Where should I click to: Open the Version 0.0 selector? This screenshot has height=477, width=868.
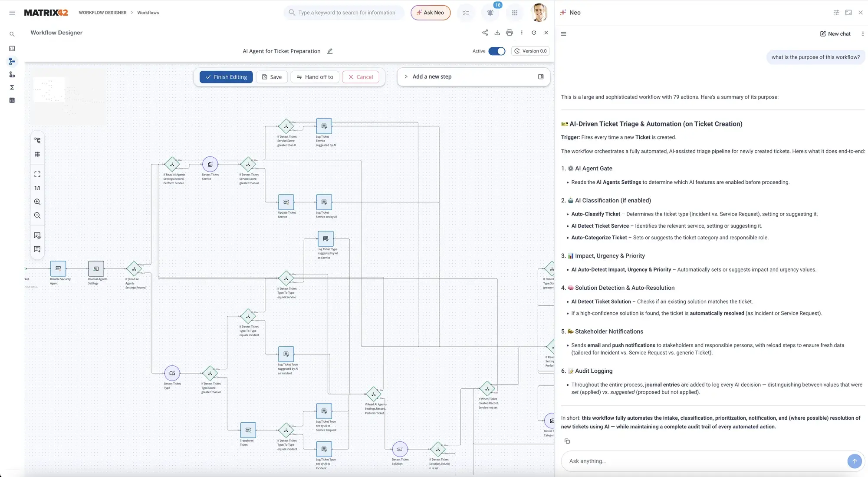click(530, 51)
